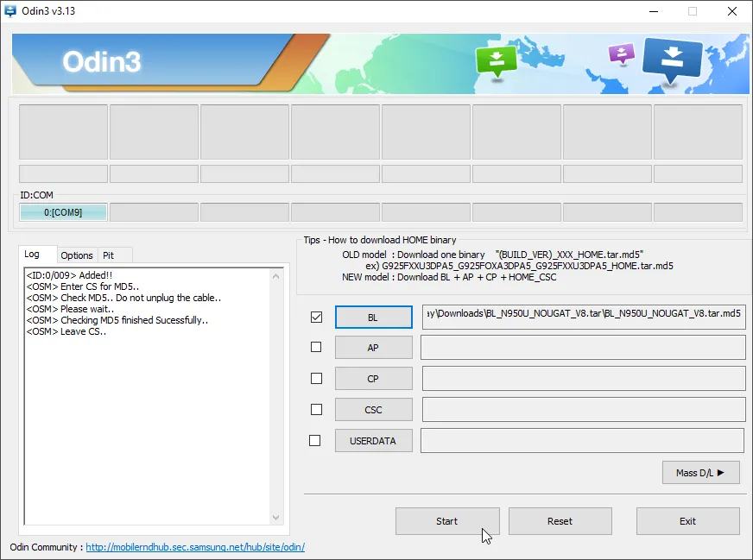The width and height of the screenshot is (753, 560).
Task: Check the CSC checkbox
Action: point(316,409)
